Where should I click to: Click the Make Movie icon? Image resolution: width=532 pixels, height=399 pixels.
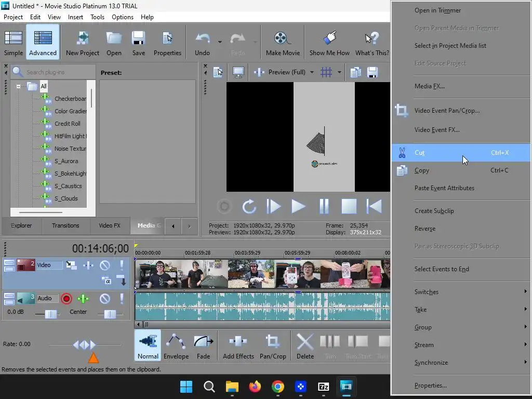(283, 43)
